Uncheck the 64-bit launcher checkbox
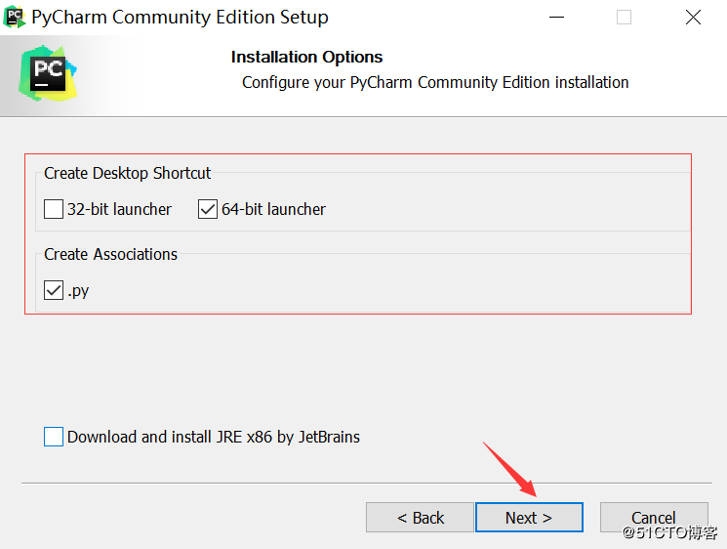This screenshot has width=727, height=549. click(x=208, y=209)
